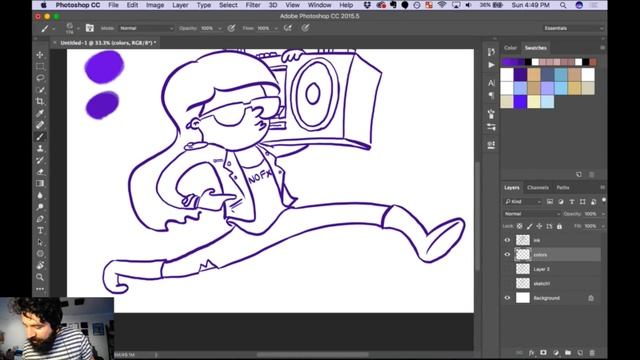Select the Hand tool
The width and height of the screenshot is (640, 360).
(40, 265)
